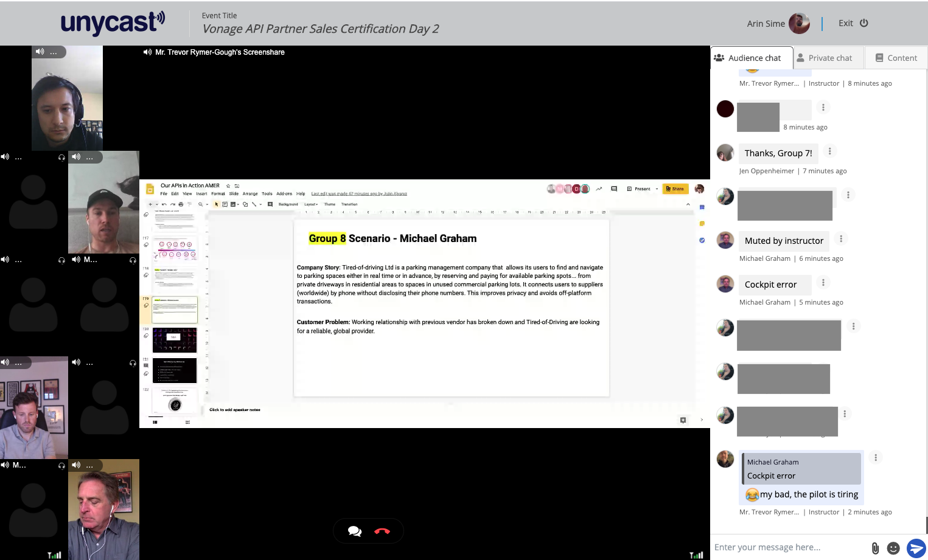This screenshot has height=560, width=928.
Task: Select slide 117 thumbnail in filmstrip
Action: (175, 249)
